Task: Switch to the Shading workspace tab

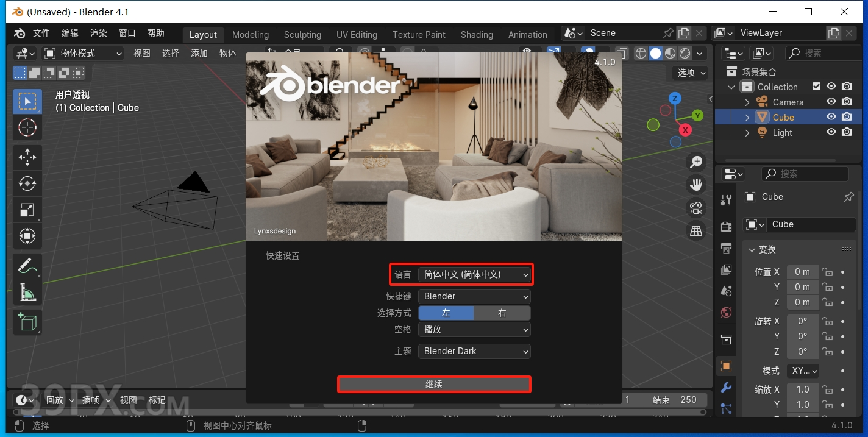Action: coord(477,34)
